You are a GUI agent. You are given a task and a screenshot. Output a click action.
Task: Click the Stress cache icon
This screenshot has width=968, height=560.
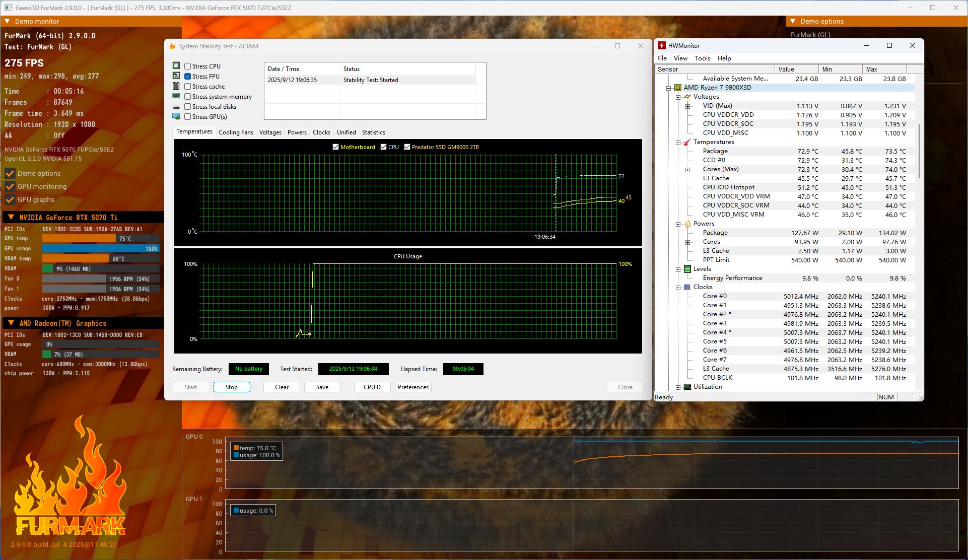click(176, 86)
